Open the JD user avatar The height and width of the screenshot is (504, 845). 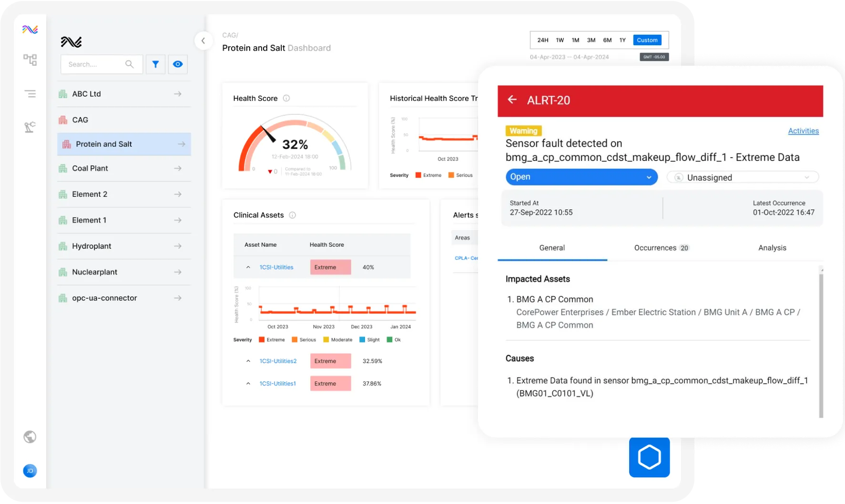point(30,471)
